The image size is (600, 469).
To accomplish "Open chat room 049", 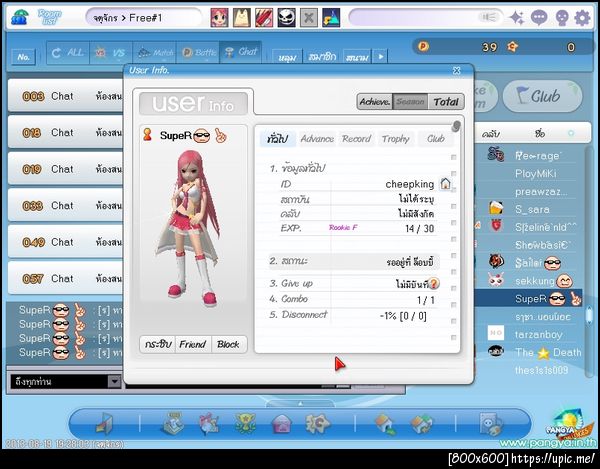I will pos(65,242).
